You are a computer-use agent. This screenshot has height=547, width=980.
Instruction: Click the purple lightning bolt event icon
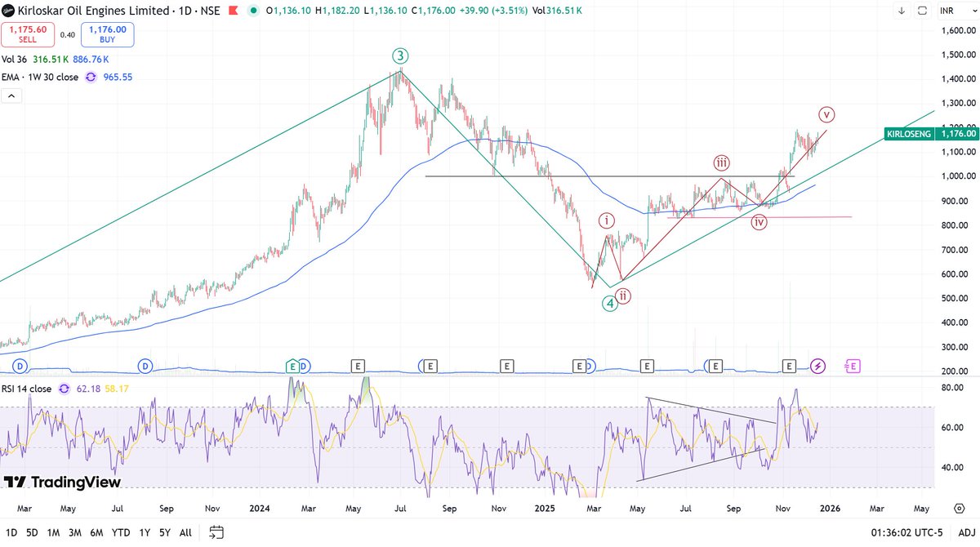(x=818, y=366)
